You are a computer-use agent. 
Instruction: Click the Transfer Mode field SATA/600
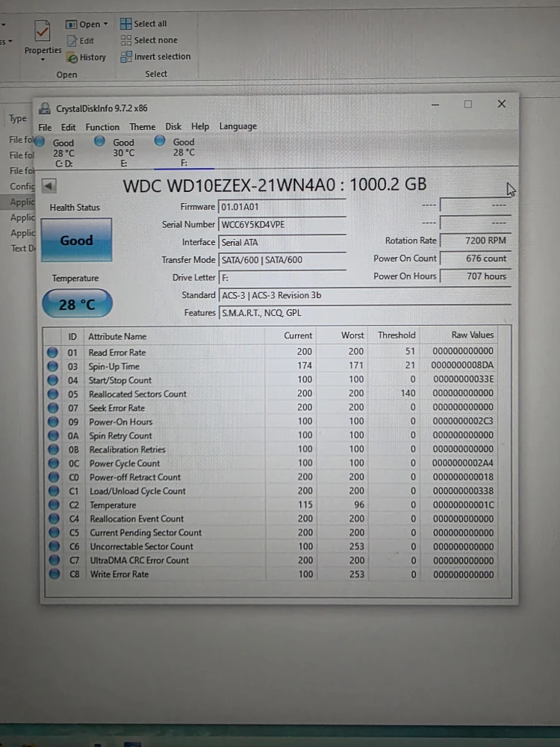(x=282, y=260)
